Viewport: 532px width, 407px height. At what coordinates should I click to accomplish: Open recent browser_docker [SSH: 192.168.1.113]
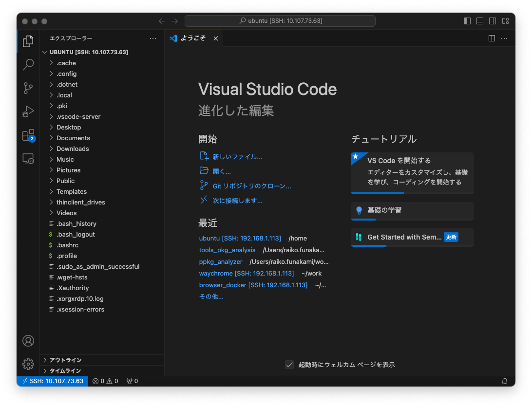pos(253,285)
